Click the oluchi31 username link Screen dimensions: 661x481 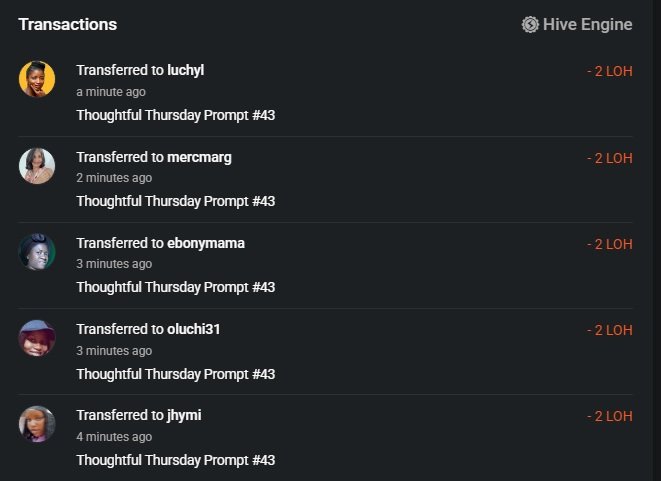[193, 329]
